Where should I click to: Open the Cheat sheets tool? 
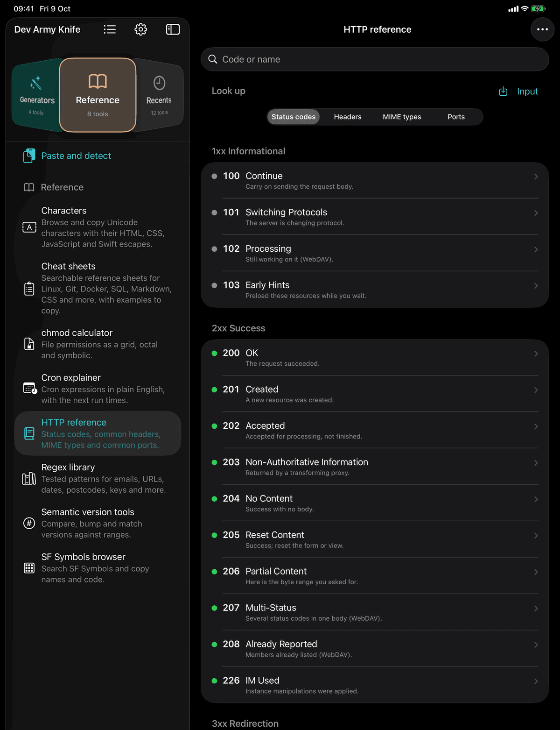pos(97,288)
